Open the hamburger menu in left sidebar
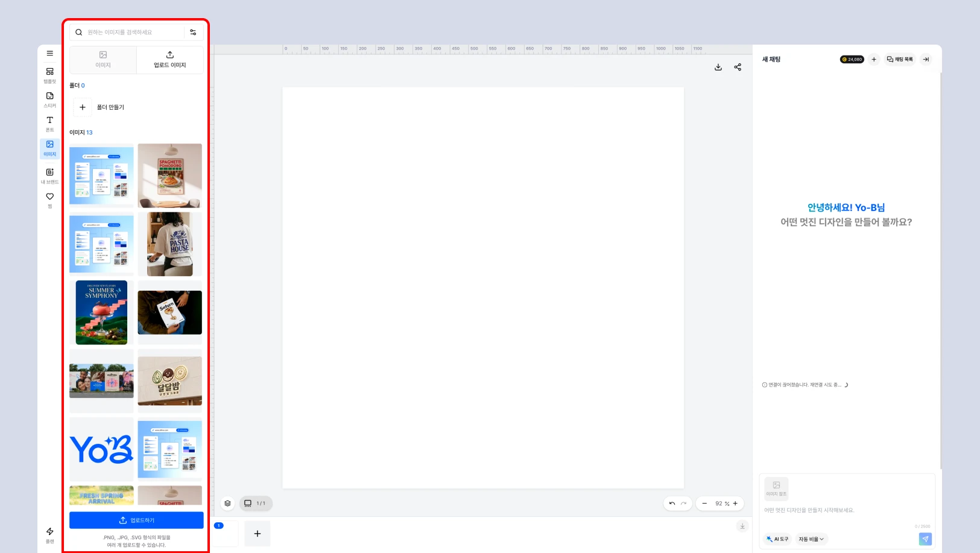Image resolution: width=980 pixels, height=553 pixels. coord(50,53)
